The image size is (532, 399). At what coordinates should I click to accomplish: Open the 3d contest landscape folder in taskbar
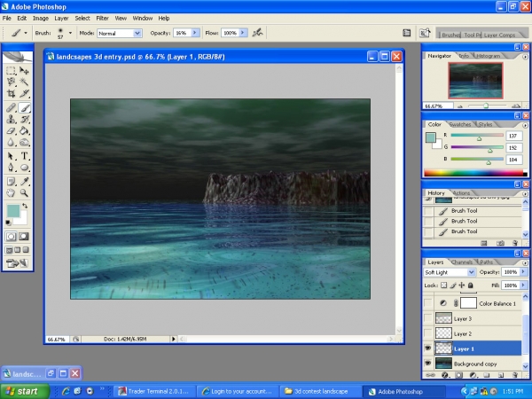(321, 391)
